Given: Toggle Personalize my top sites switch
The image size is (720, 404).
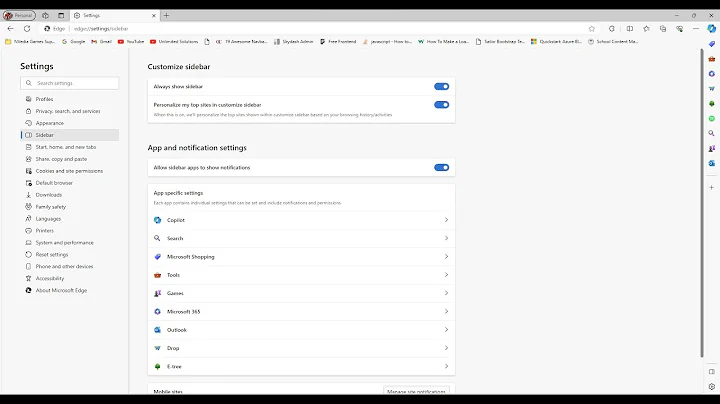Looking at the screenshot, I should click(441, 105).
